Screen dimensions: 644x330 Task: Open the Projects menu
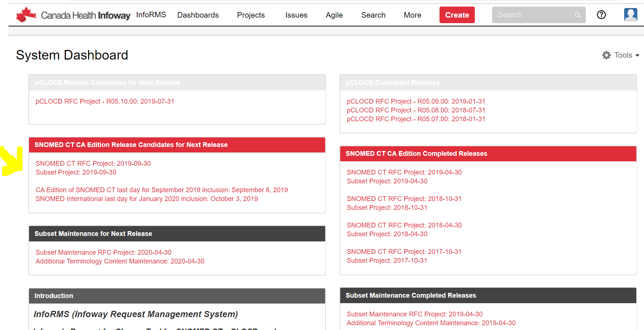tap(251, 15)
